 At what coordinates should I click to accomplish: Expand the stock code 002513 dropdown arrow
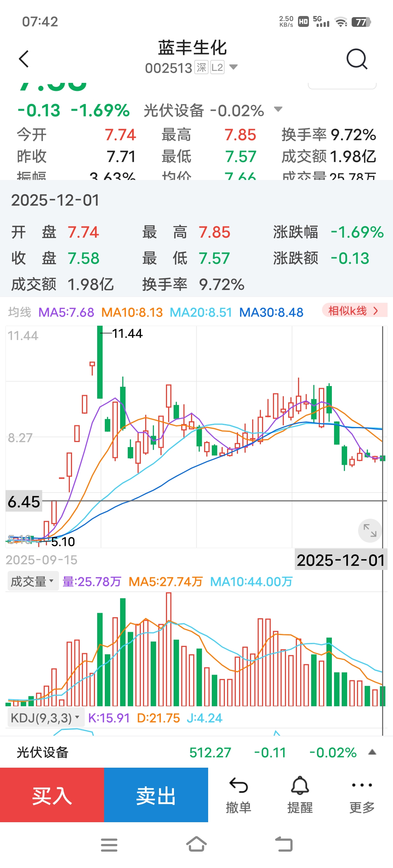click(233, 67)
